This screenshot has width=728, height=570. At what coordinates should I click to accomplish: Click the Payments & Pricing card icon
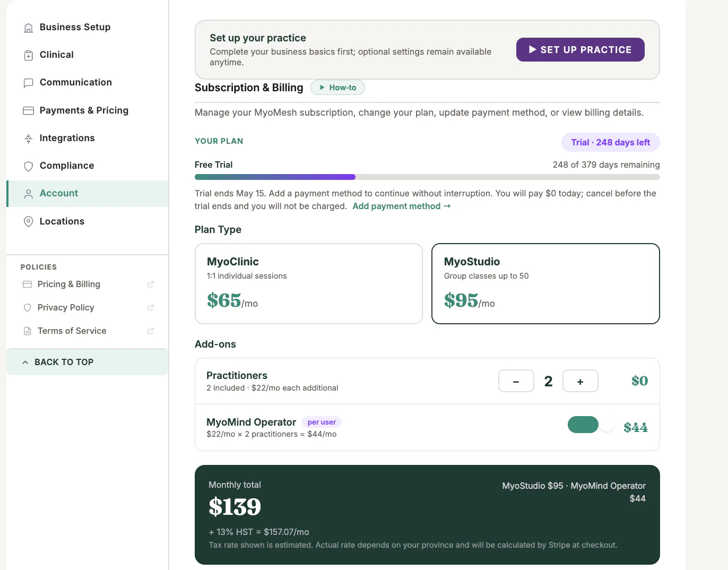click(29, 111)
